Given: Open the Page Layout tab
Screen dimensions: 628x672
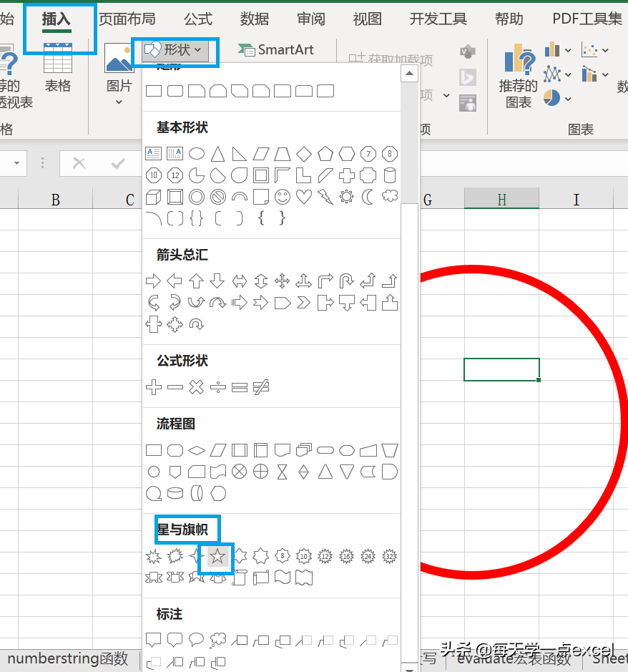Looking at the screenshot, I should (127, 19).
